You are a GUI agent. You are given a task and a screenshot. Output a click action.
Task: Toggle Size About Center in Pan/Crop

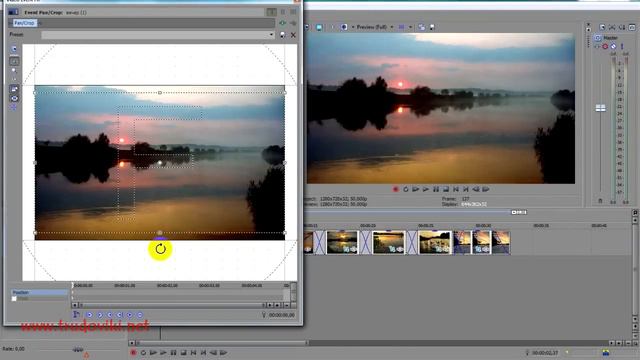click(14, 98)
